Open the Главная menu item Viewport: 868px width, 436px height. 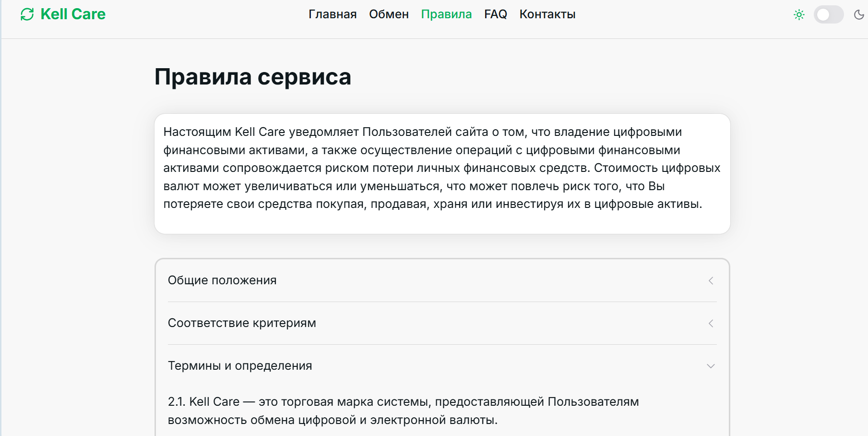333,14
